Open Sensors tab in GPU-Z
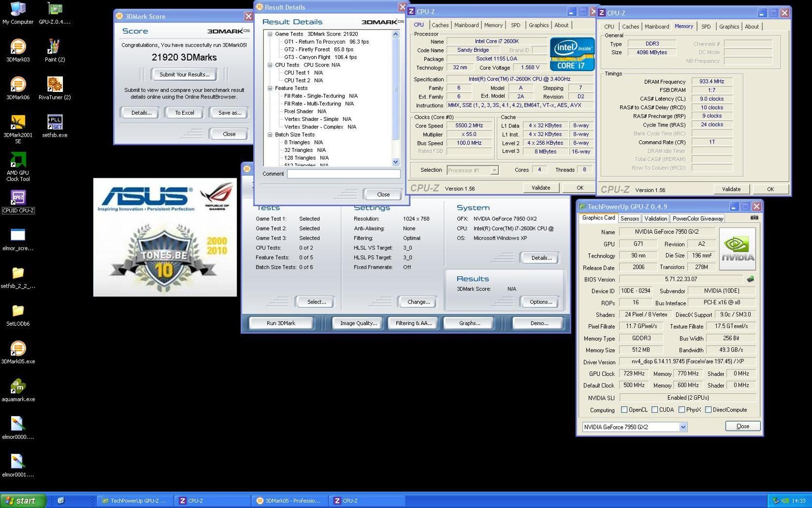Image resolution: width=812 pixels, height=508 pixels. pos(630,218)
